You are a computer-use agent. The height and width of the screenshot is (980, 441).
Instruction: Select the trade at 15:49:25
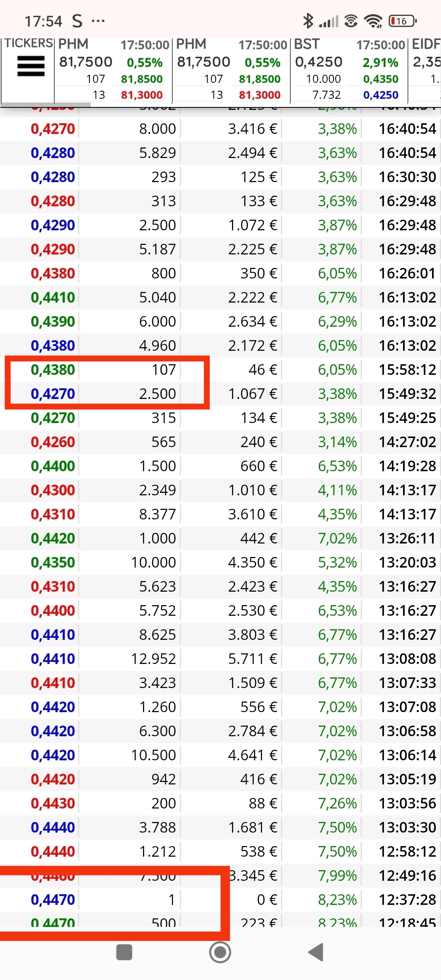click(x=220, y=418)
